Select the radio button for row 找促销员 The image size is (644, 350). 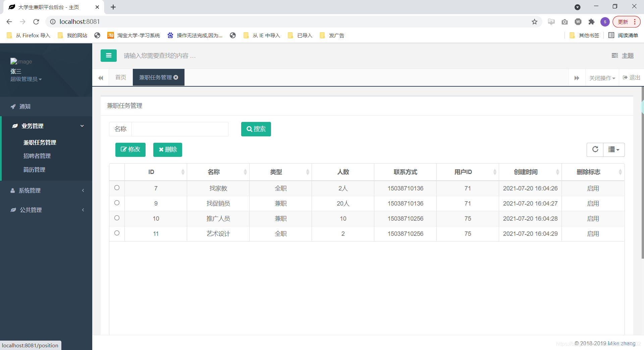pos(117,203)
